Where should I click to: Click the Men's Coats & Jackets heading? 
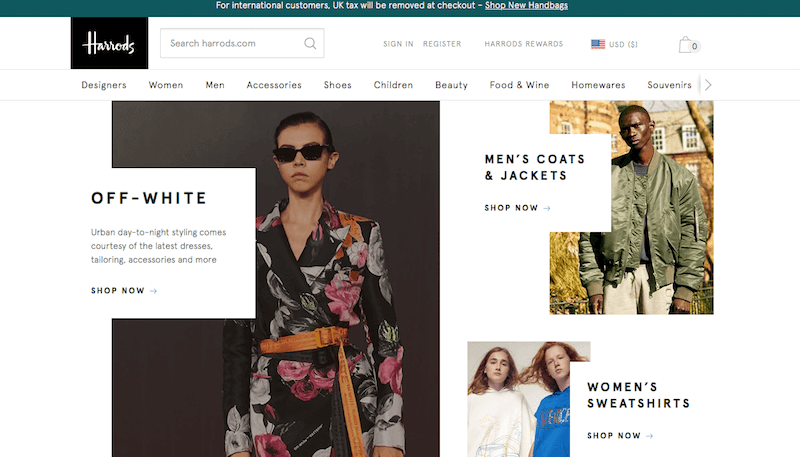[535, 167]
